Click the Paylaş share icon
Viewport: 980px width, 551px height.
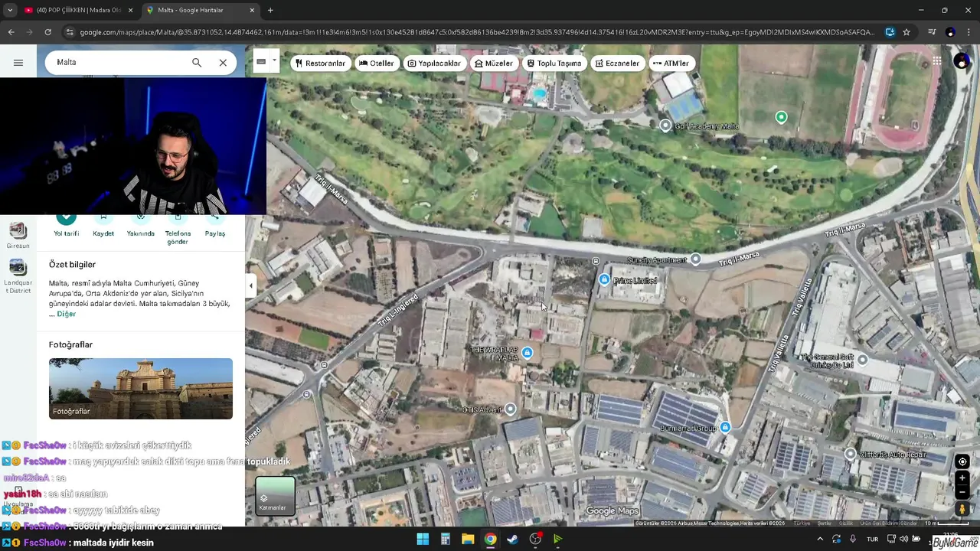[x=215, y=219]
